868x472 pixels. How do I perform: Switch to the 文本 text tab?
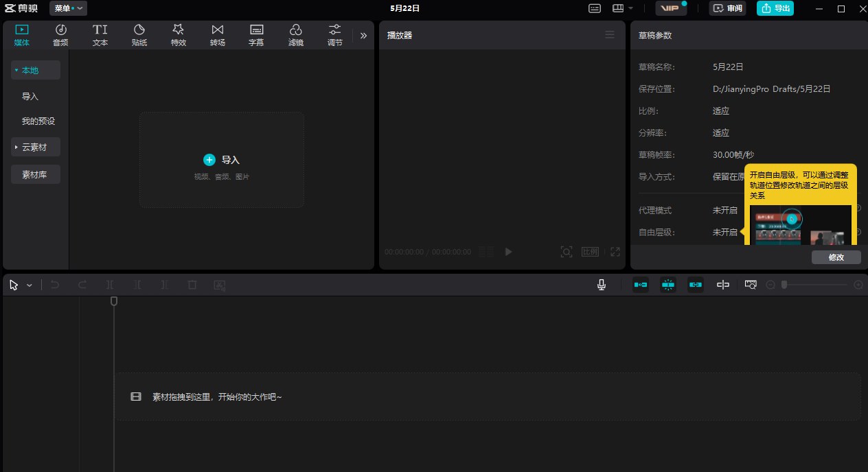pos(100,35)
